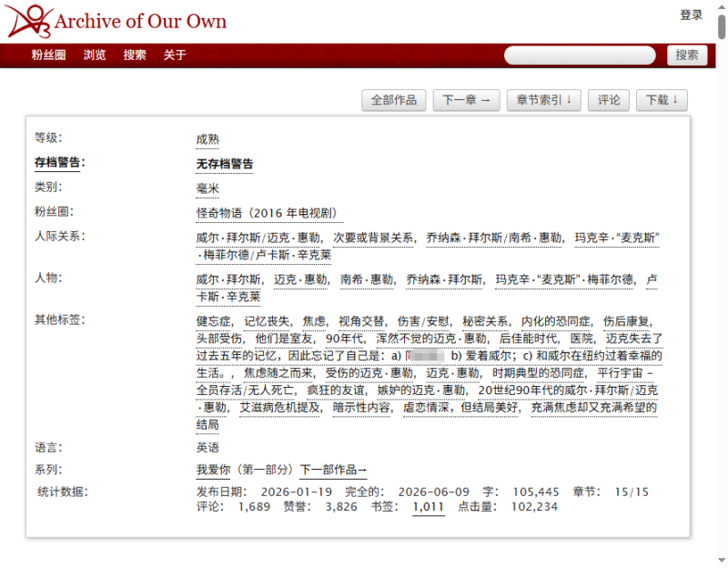The width and height of the screenshot is (728, 568).
Task: Open the 受伤的迈克·惠勒 tag
Action: click(369, 373)
